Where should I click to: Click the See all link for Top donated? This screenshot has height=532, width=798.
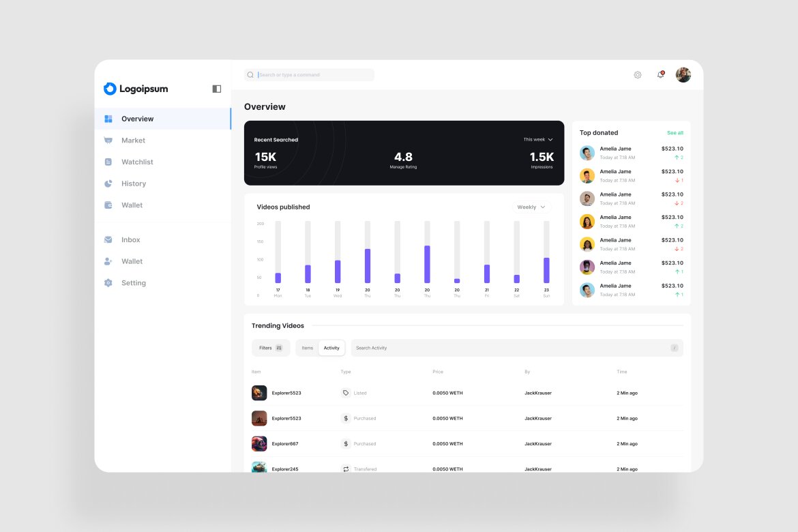(675, 132)
